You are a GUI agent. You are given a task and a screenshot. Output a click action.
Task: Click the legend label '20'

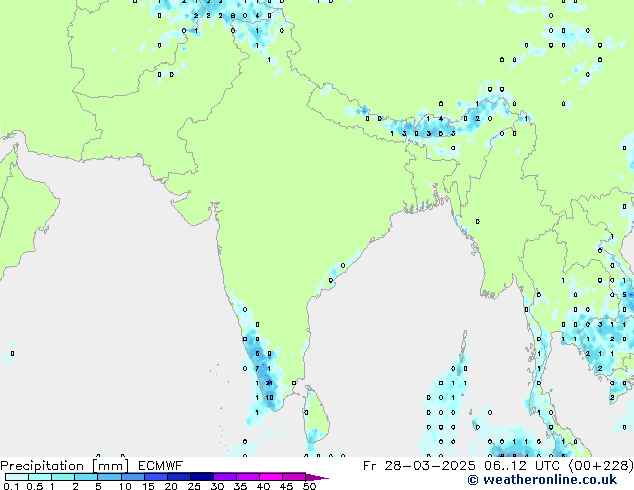click(x=171, y=486)
